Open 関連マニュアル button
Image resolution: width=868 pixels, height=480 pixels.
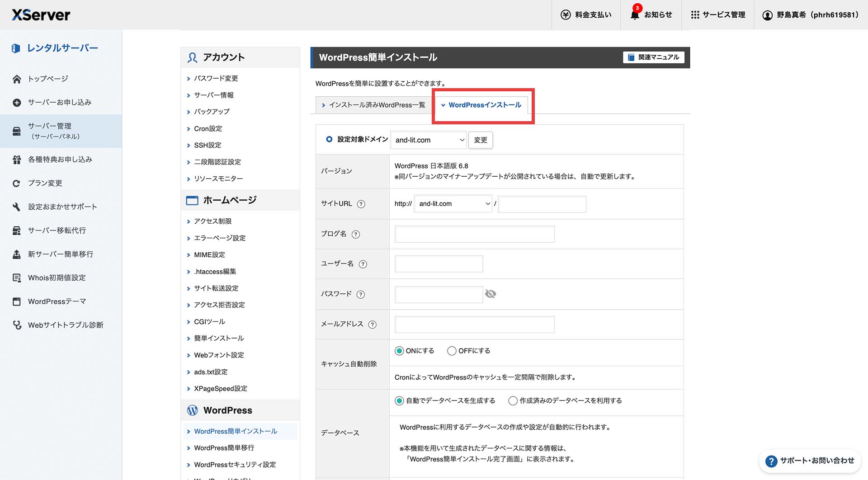pos(654,57)
